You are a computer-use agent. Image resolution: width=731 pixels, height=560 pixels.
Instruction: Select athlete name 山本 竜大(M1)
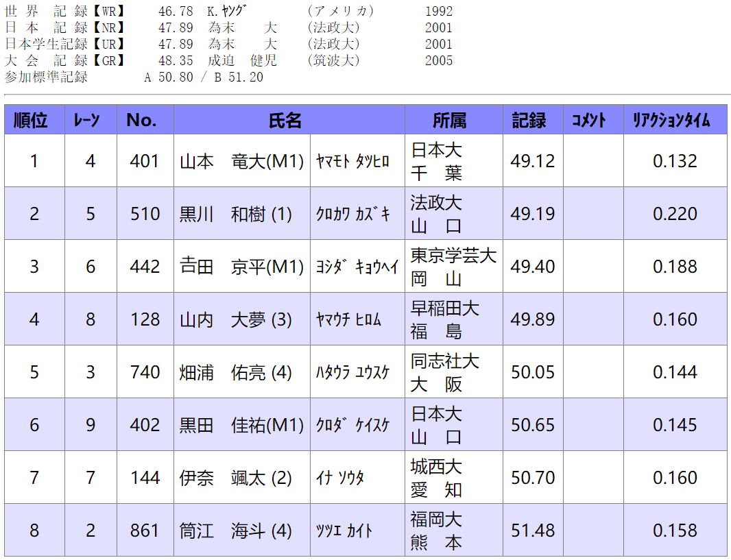tap(241, 161)
